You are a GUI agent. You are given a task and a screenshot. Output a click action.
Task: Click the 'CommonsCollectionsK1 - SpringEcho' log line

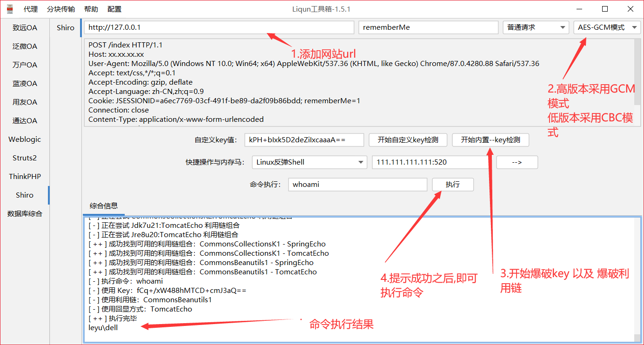207,244
